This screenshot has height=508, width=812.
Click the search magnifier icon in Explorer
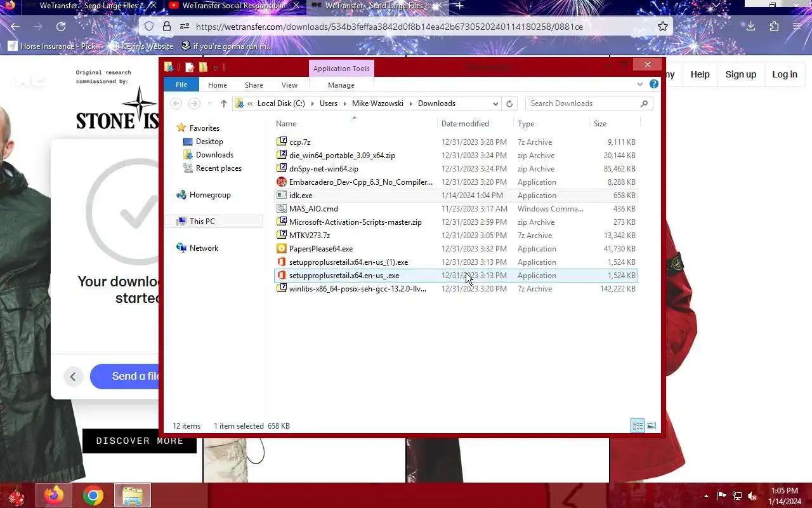tap(645, 104)
